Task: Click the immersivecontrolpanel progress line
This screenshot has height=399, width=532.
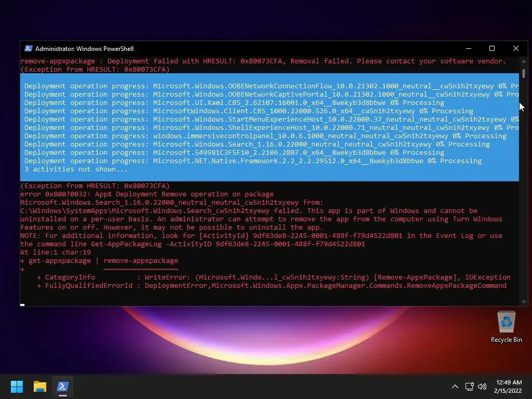Action: pyautogui.click(x=265, y=136)
